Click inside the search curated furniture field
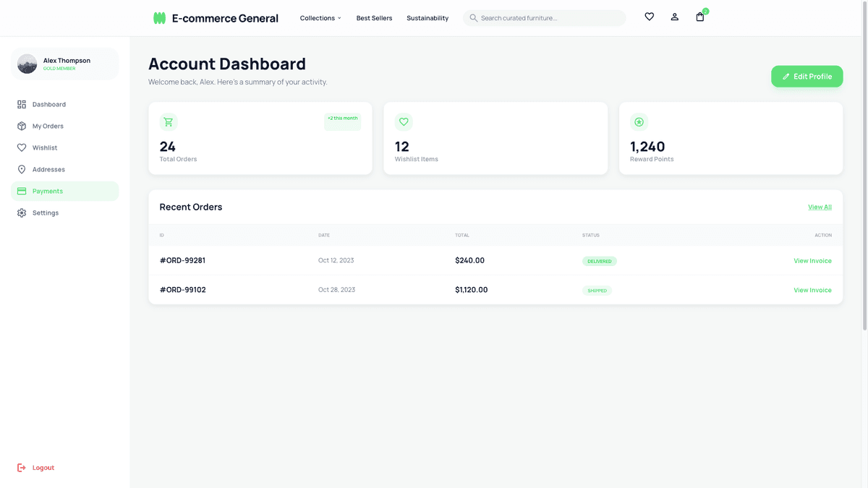 544,17
